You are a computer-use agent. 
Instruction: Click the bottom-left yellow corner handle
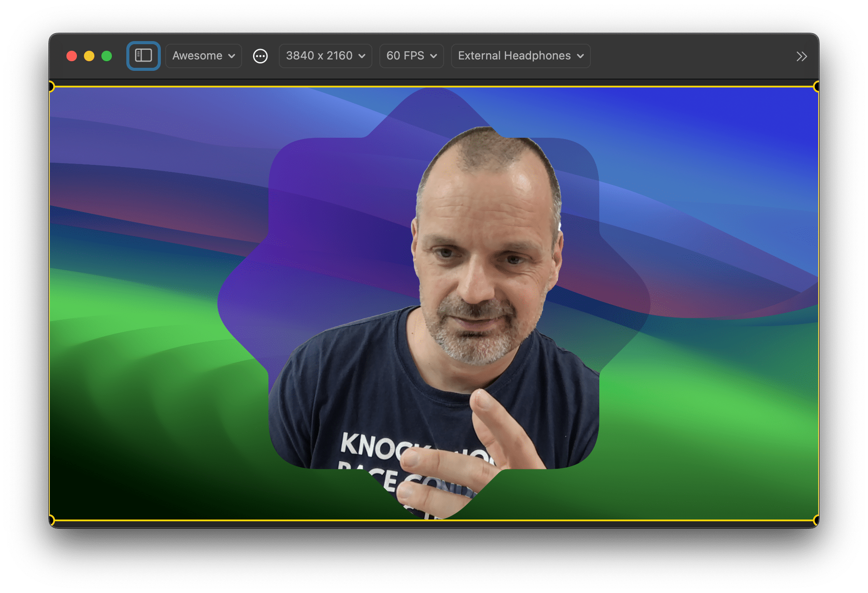(51, 520)
